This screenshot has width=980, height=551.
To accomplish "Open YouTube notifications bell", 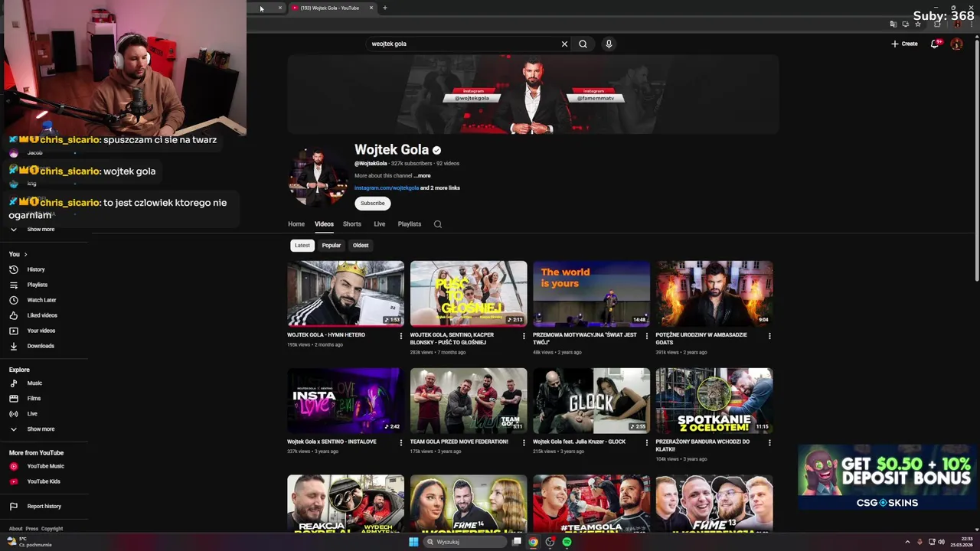I will 935,44.
